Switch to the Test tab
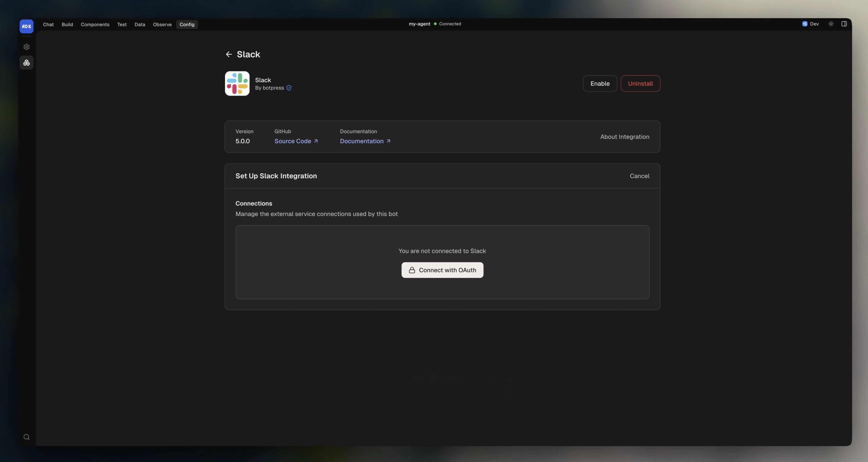The width and height of the screenshot is (868, 462). click(x=122, y=24)
